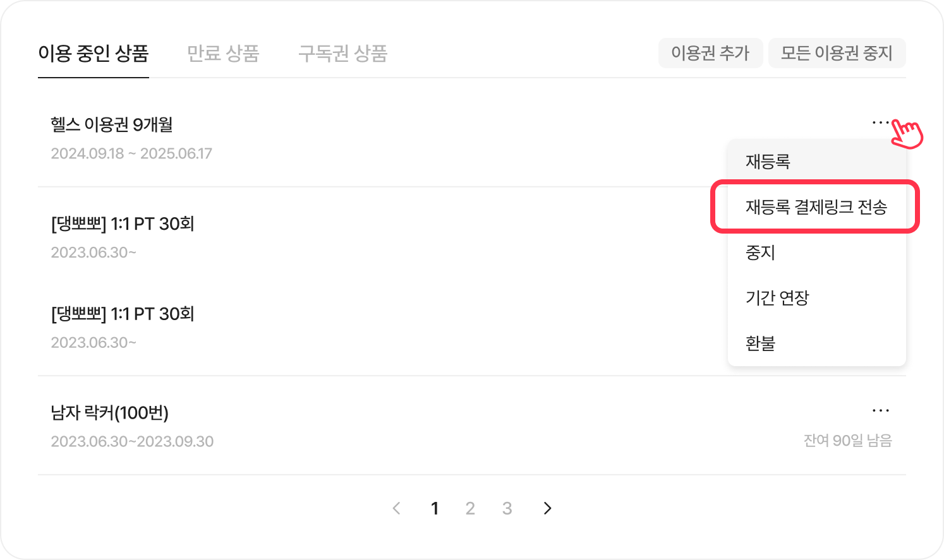Select 재등록 결제링크 전송 menu item

816,207
